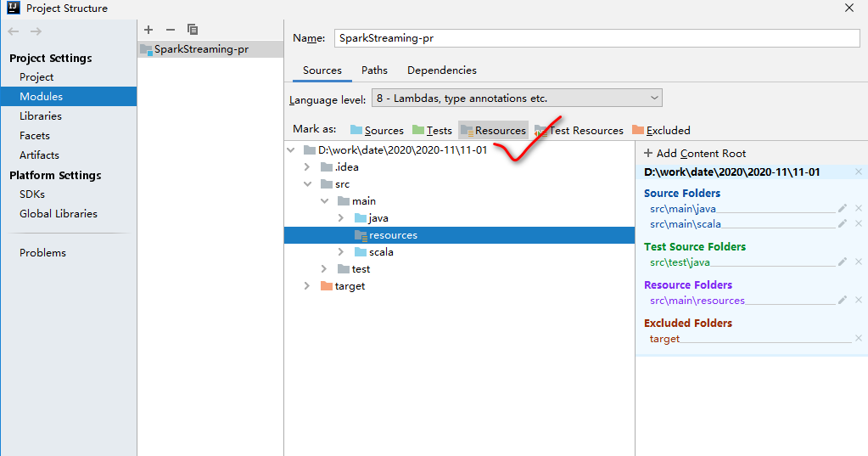Select SparkStreaming-pr module in list
Screen dimensions: 868x456
coord(210,49)
